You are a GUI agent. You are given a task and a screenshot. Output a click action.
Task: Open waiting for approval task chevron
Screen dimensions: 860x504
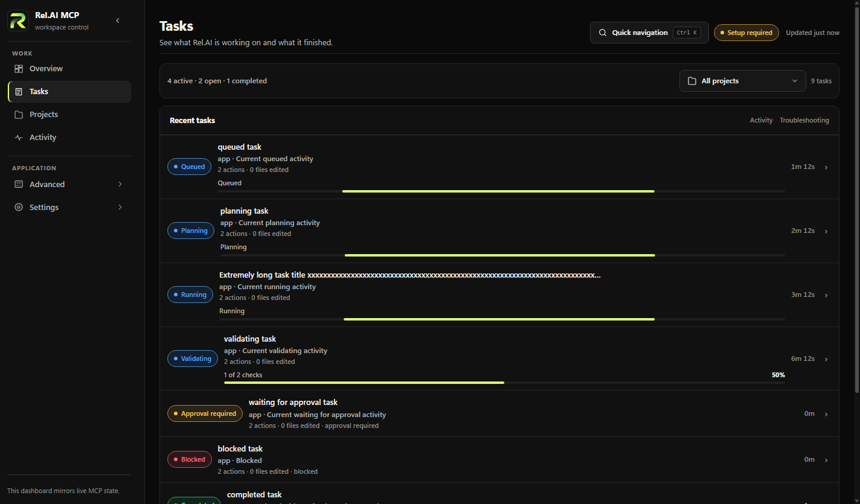tap(826, 414)
